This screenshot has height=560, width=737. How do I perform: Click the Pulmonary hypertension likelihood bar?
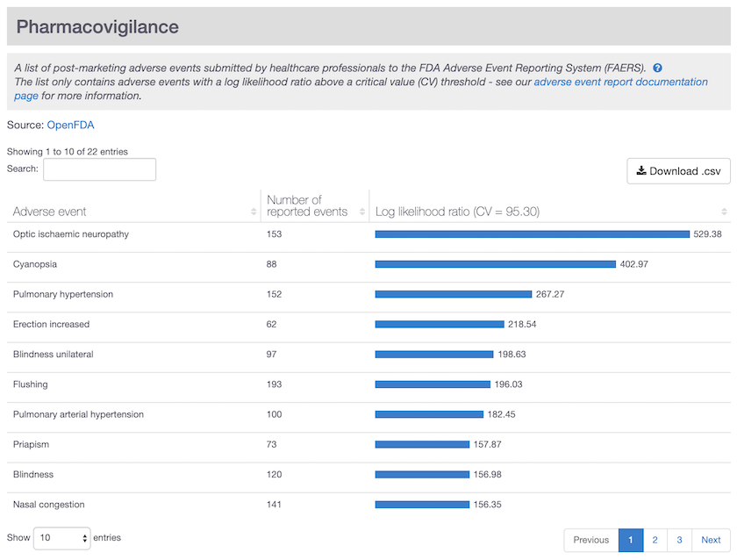(x=453, y=294)
